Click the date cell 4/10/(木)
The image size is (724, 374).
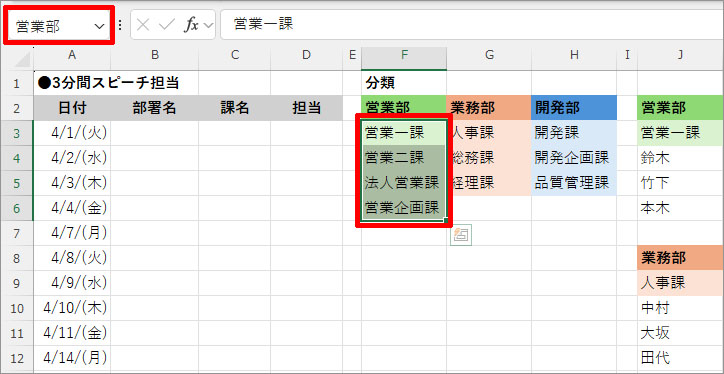coord(72,308)
